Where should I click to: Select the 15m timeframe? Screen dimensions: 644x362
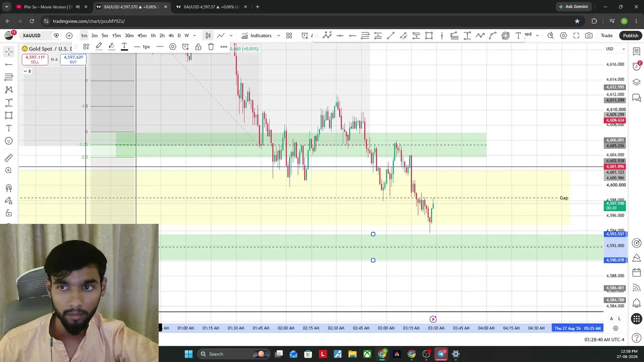(116, 36)
